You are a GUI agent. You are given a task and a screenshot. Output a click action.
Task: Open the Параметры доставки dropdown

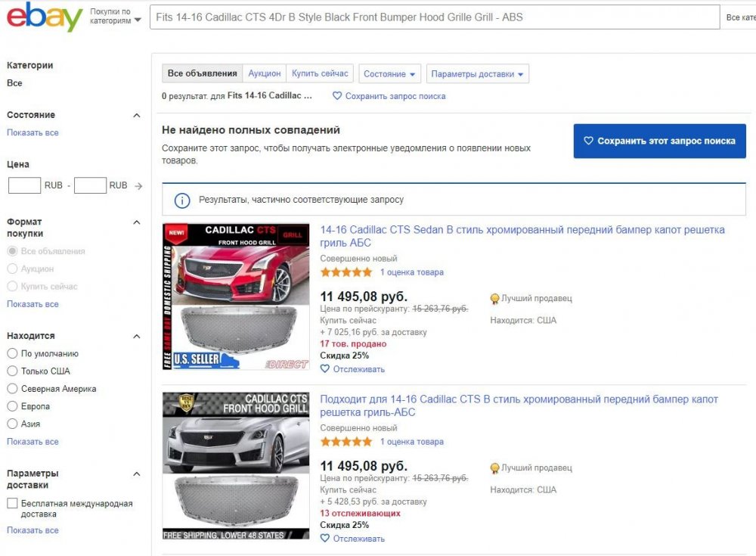coord(477,74)
